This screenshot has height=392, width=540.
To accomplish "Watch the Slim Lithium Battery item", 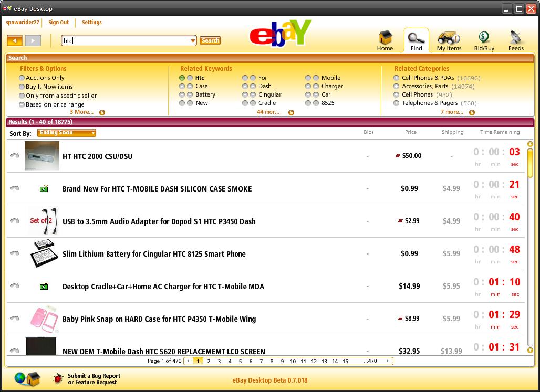I will pos(15,253).
